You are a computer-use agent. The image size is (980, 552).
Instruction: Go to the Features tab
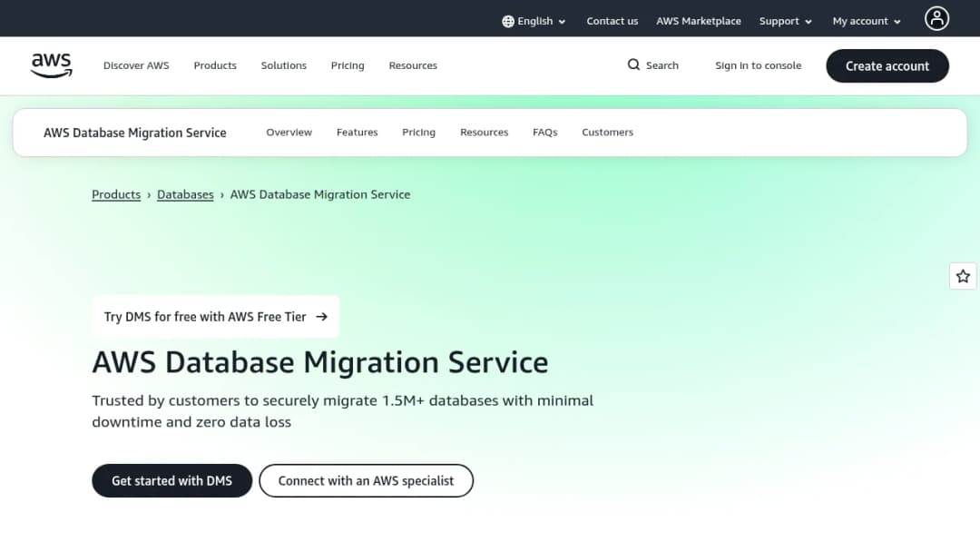click(357, 133)
